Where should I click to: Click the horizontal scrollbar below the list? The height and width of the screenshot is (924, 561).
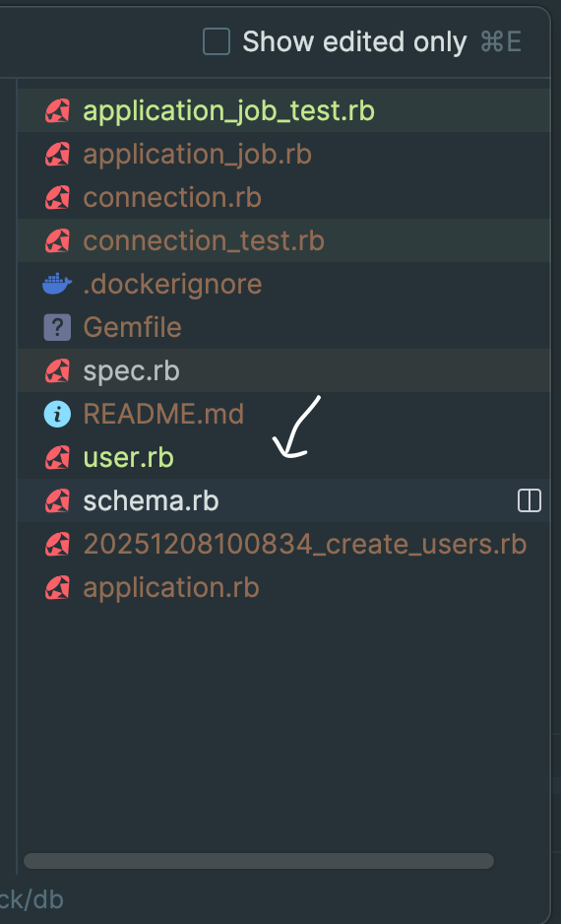259,861
